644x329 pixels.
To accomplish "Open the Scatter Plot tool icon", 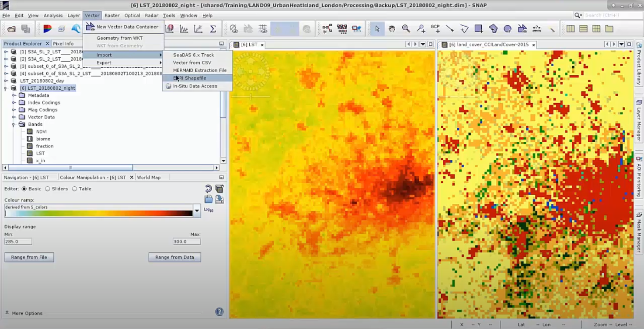I will tap(198, 29).
